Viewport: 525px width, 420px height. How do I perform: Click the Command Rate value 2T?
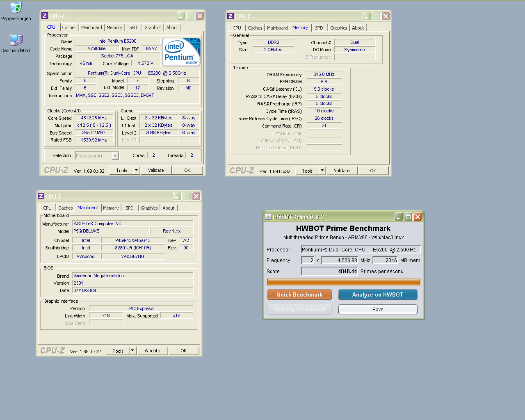[x=324, y=126]
